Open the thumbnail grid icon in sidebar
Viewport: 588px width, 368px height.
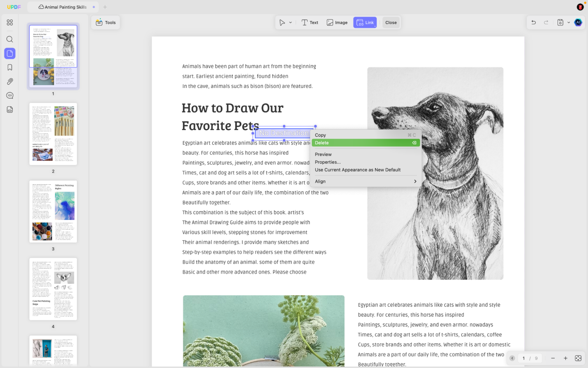(10, 23)
